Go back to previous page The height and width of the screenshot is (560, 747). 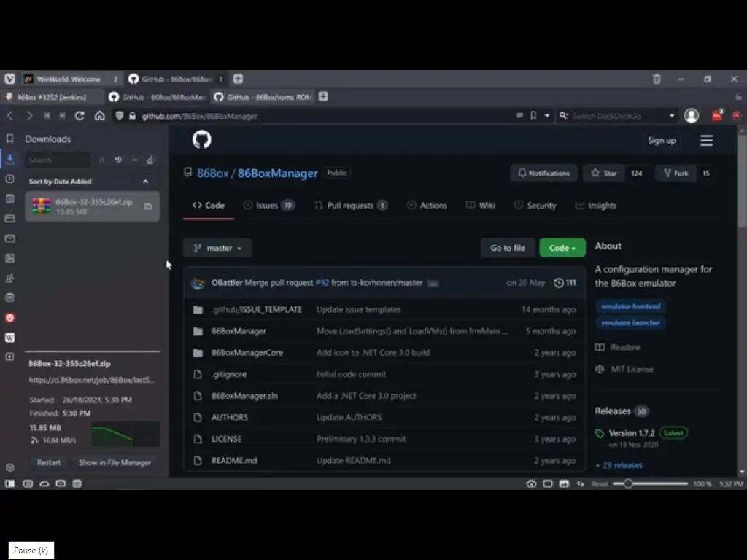click(10, 116)
